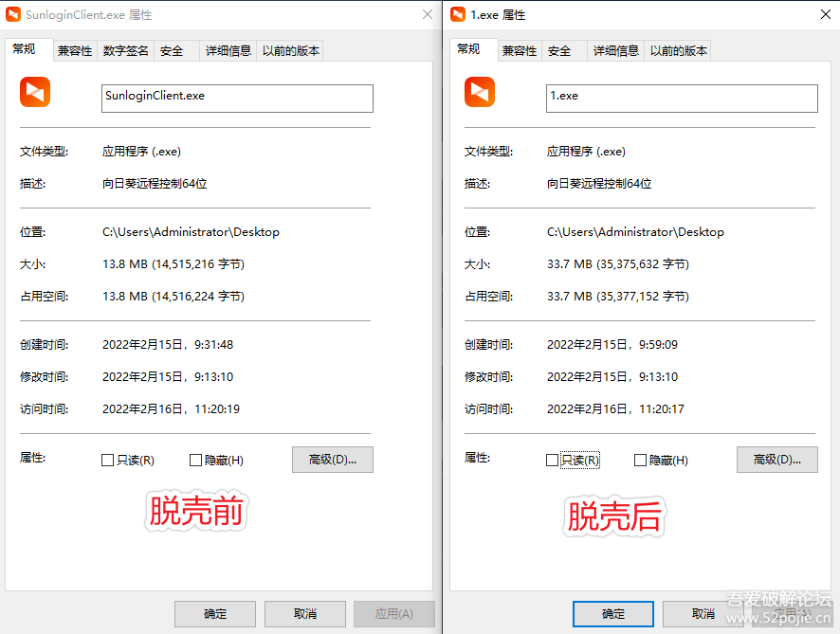Click access time 2022年2月16日, 11:20:19
This screenshot has width=840, height=634.
pos(171,409)
